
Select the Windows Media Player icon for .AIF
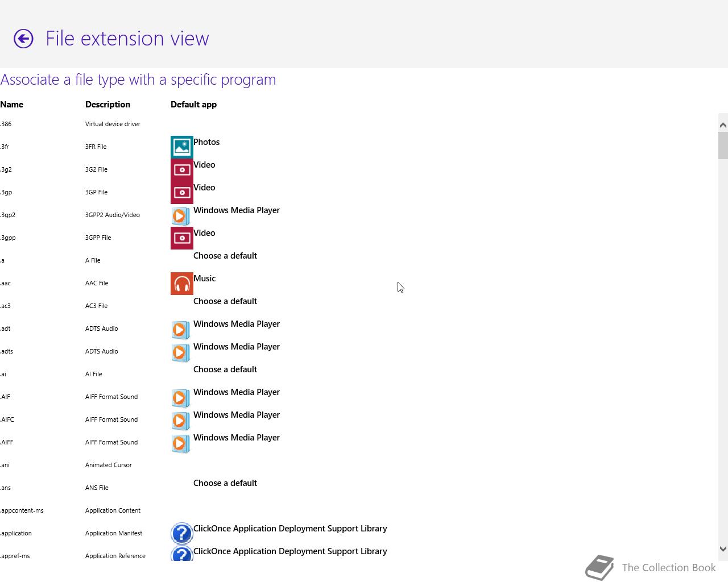[180, 398]
